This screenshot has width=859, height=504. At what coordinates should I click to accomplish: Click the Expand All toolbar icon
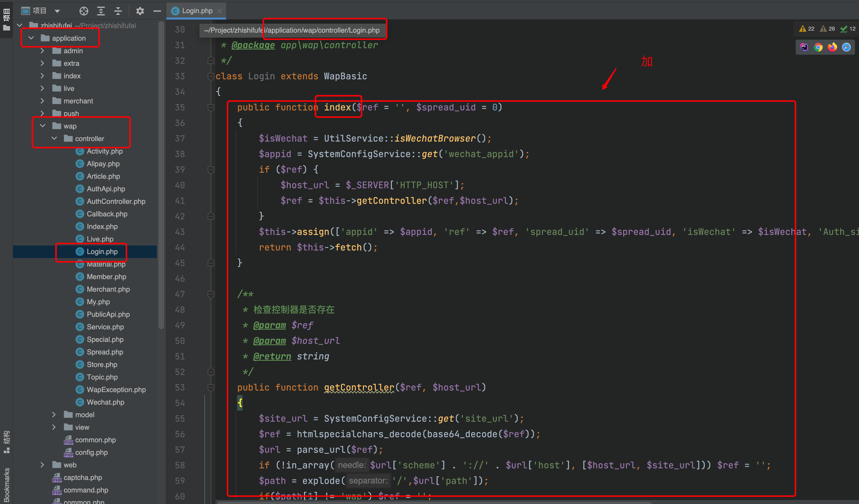click(x=101, y=11)
